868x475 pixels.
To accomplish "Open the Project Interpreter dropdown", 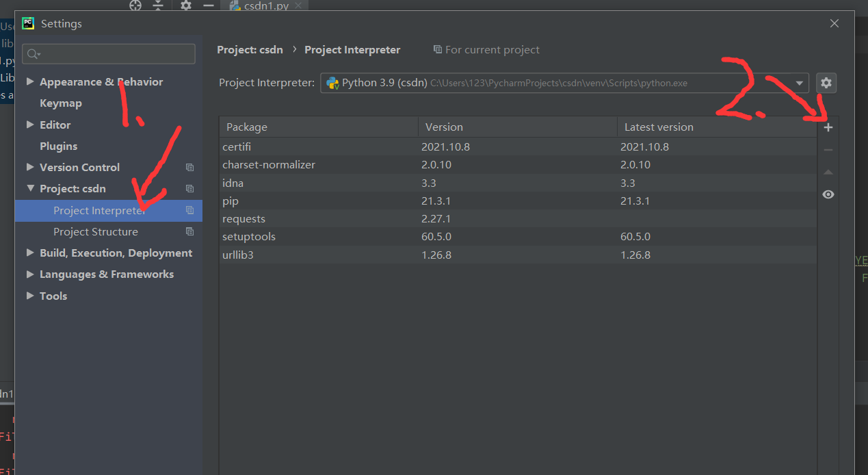I will coord(564,83).
